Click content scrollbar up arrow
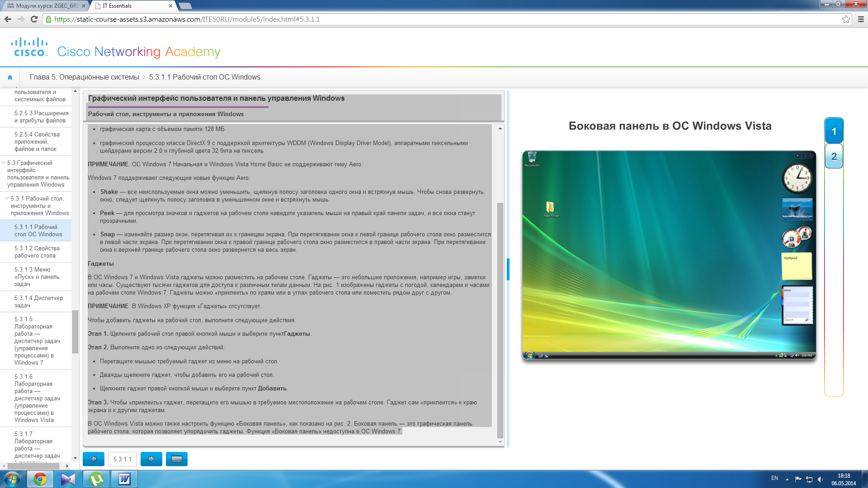This screenshot has width=868, height=488. 500,128
